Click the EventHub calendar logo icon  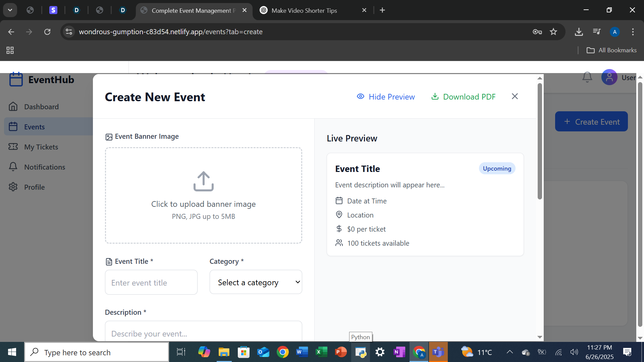(16, 79)
